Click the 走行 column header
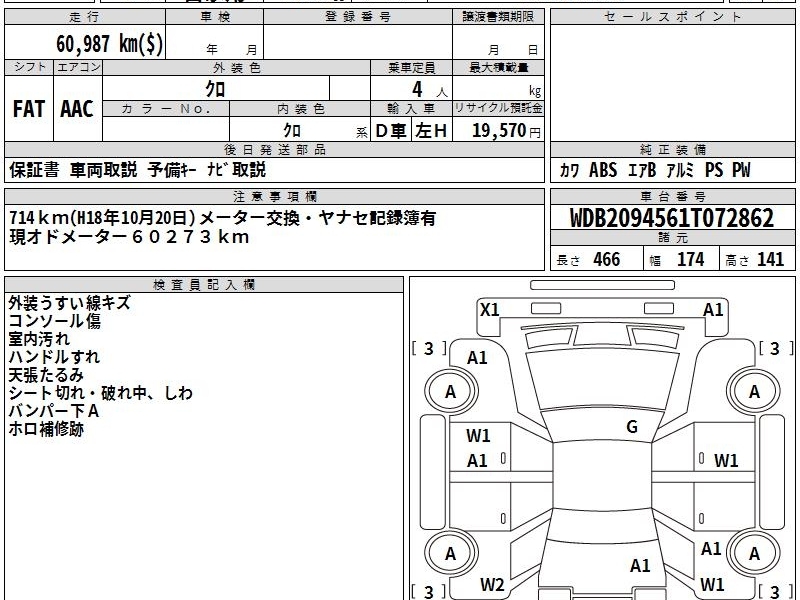Image resolution: width=800 pixels, height=600 pixels. [85, 17]
